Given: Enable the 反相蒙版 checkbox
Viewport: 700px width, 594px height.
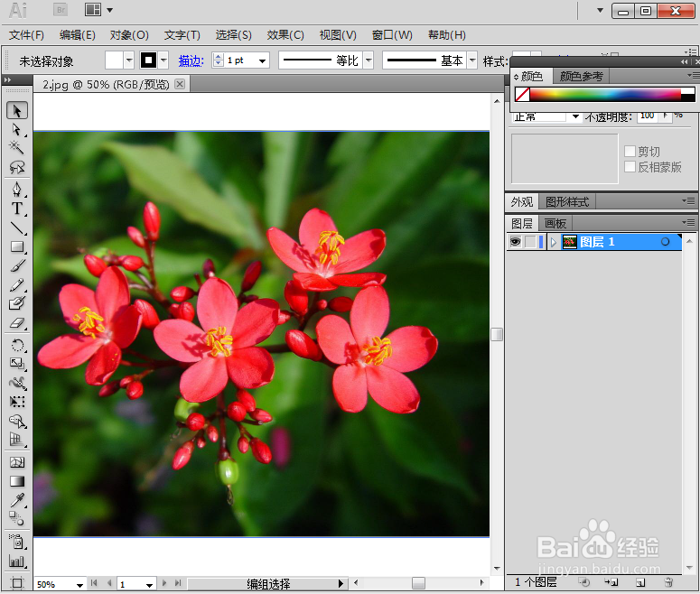Looking at the screenshot, I should tap(630, 167).
